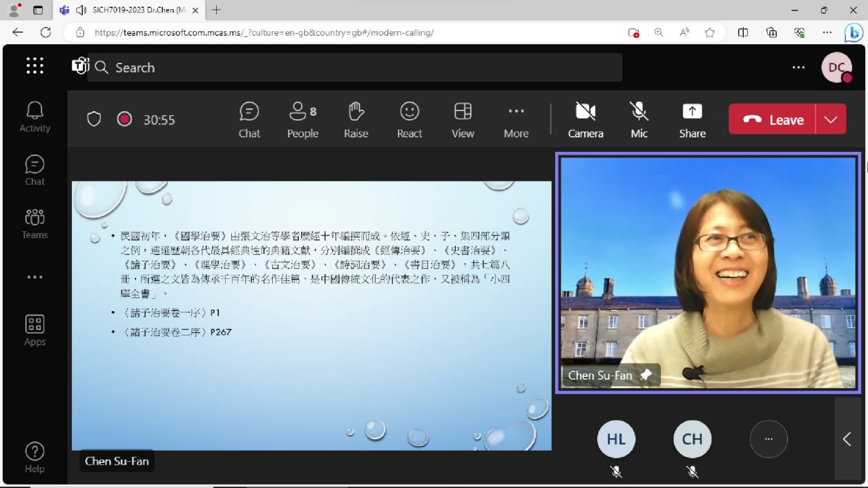The width and height of the screenshot is (868, 488).
Task: Raise your hand in the meeting
Action: tap(356, 119)
